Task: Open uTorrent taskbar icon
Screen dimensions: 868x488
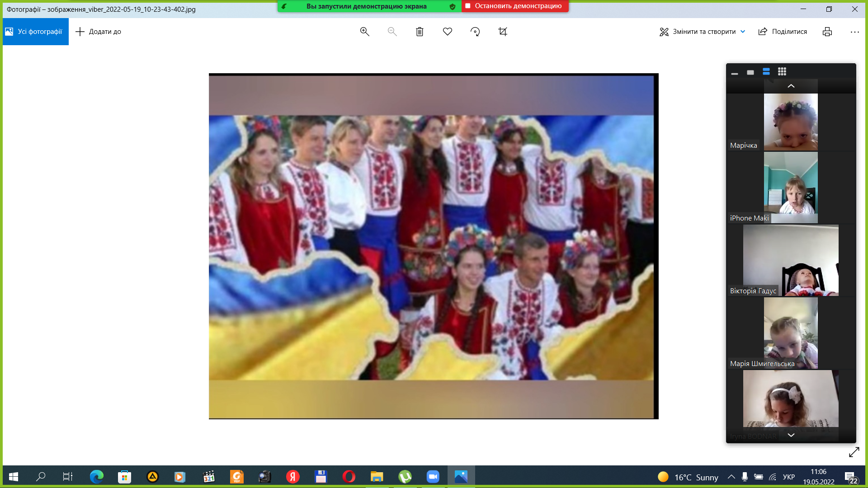Action: coord(405,476)
